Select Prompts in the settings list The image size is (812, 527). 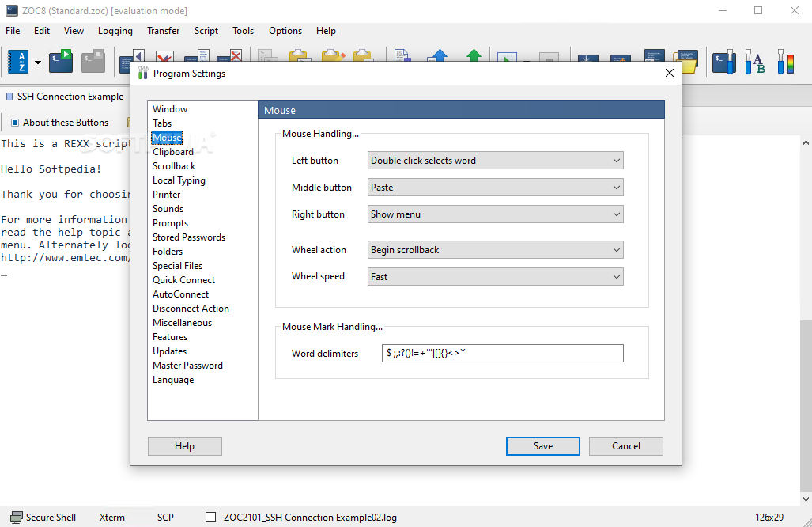pyautogui.click(x=170, y=223)
